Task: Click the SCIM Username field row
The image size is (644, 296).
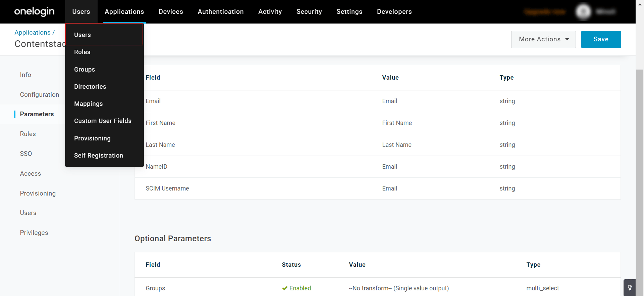Action: (x=378, y=188)
